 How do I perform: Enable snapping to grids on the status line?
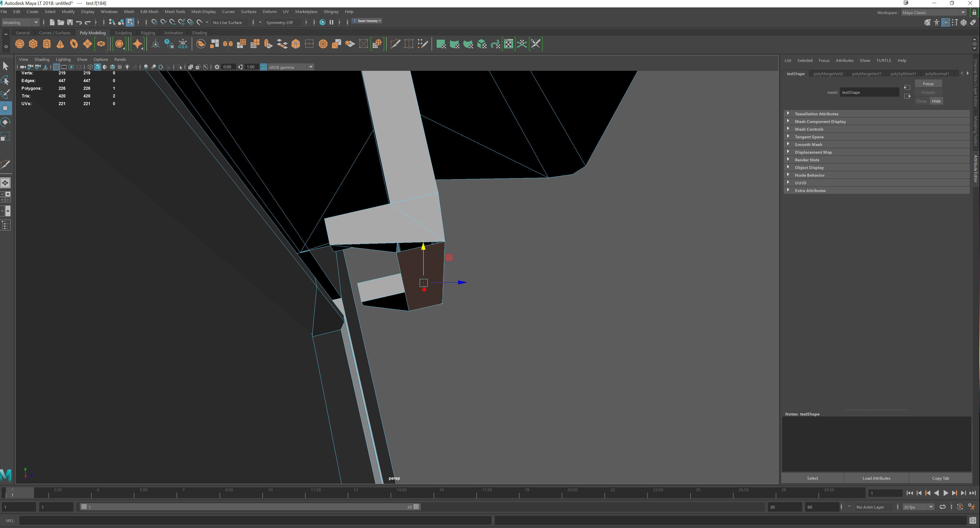pyautogui.click(x=154, y=22)
